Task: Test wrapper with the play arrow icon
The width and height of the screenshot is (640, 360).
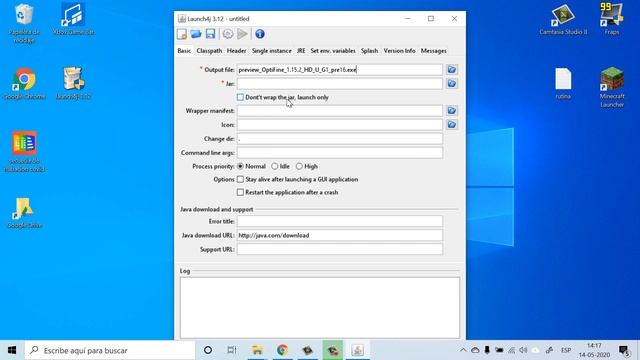Action: click(x=242, y=34)
